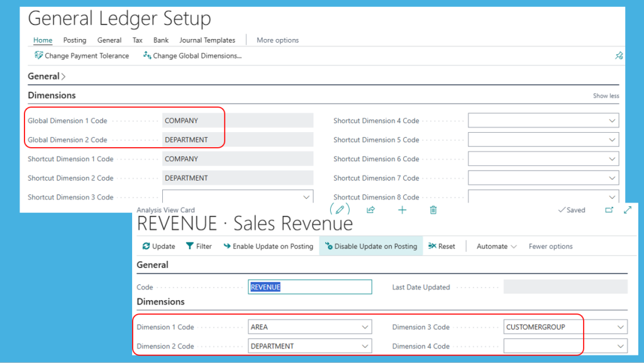Screen dimensions: 644x363
Task: Click the plus icon to create new
Action: [402, 210]
